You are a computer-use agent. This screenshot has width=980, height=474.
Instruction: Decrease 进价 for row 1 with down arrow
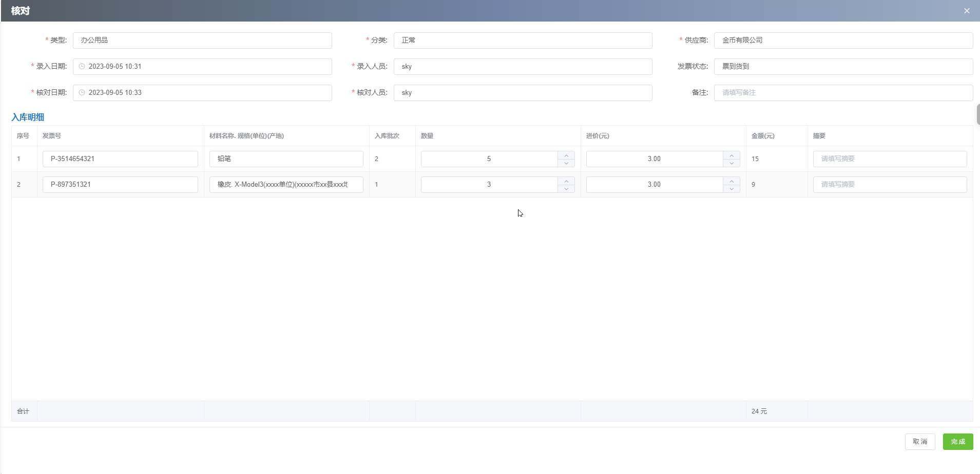732,163
